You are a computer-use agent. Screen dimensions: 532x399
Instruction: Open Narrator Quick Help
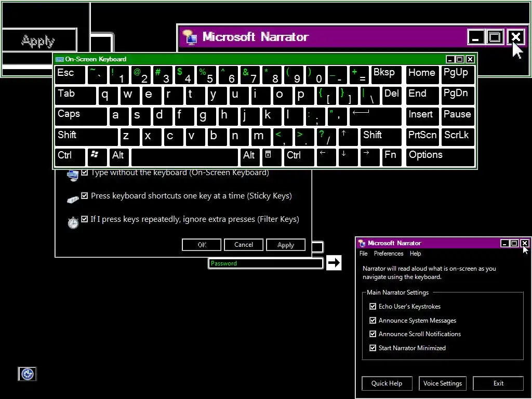387,383
